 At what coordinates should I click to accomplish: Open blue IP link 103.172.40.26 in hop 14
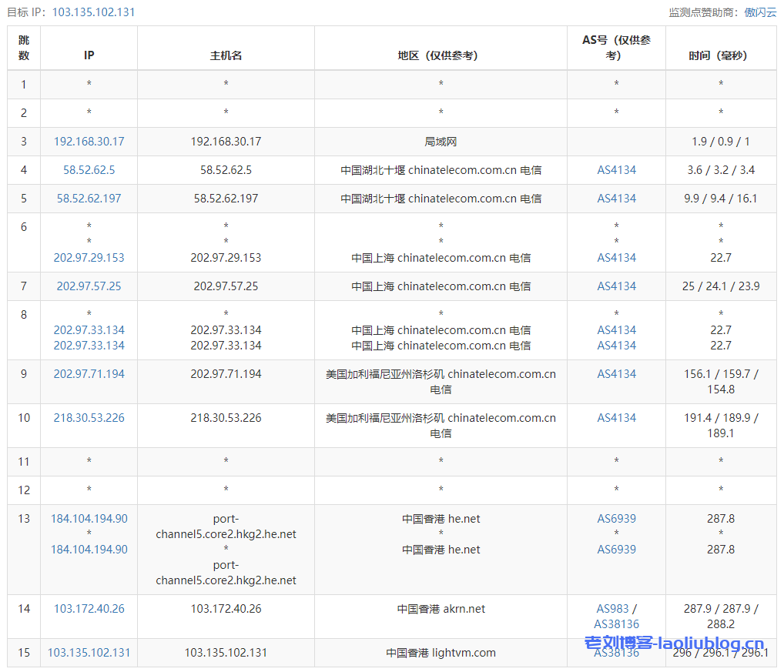89,609
